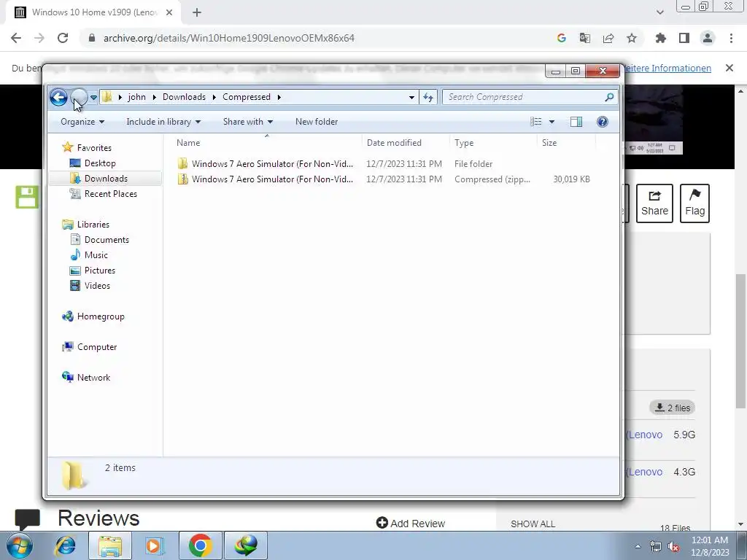Select Libraries in the navigation pane
747x560 pixels.
click(93, 225)
